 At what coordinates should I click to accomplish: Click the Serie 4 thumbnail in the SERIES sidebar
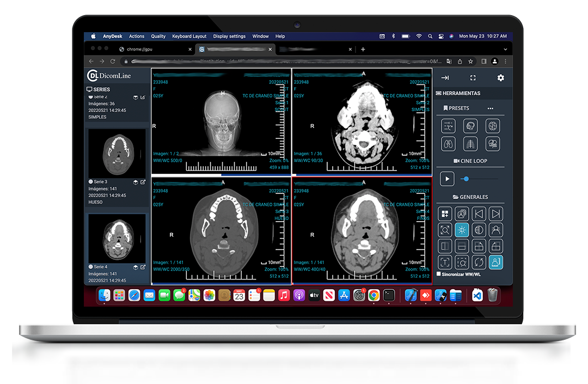tap(116, 237)
